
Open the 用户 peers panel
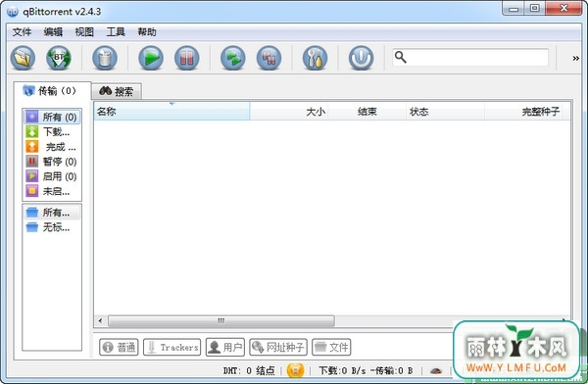[x=225, y=347]
